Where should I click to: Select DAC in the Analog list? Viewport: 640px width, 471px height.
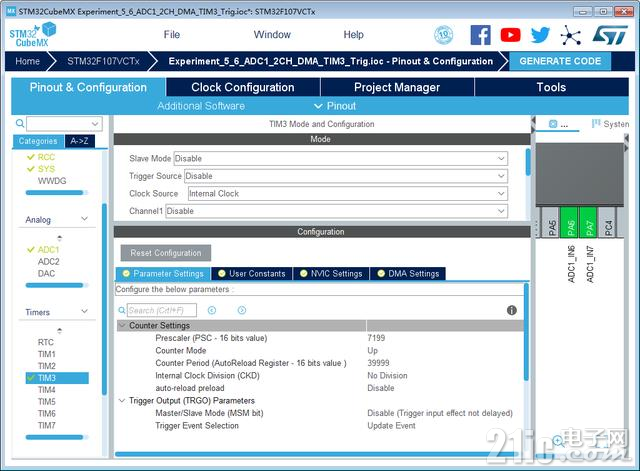point(46,273)
